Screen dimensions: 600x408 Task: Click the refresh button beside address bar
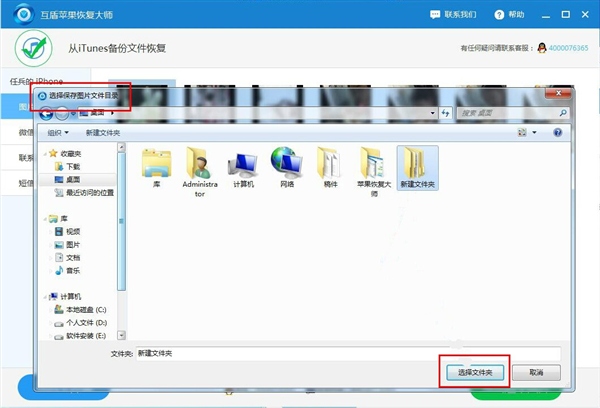pyautogui.click(x=445, y=113)
